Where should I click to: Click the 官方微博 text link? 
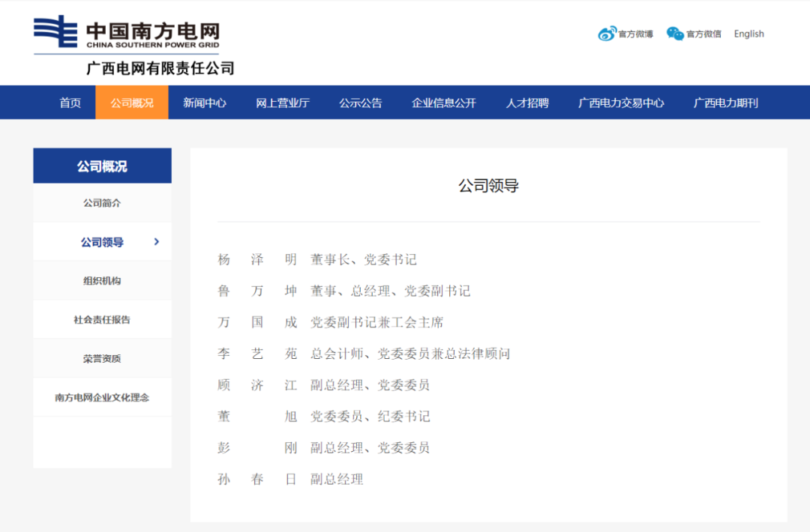click(636, 34)
